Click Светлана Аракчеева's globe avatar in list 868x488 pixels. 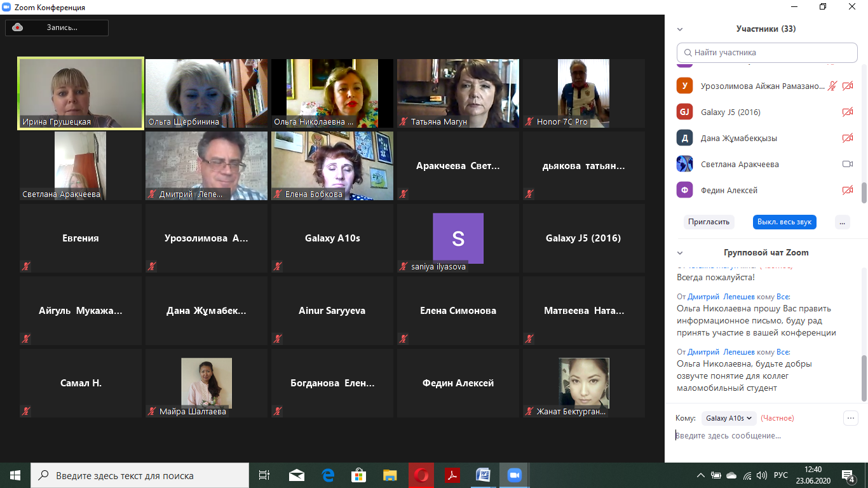point(684,164)
